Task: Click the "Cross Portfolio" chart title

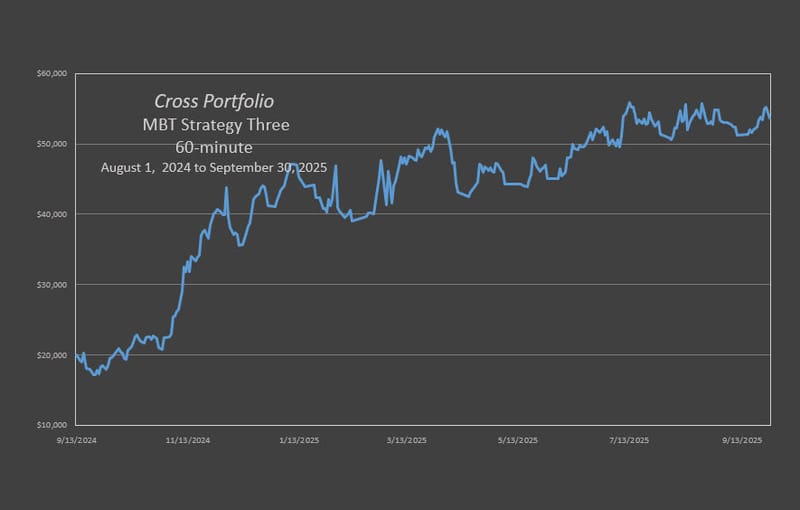Action: [214, 102]
